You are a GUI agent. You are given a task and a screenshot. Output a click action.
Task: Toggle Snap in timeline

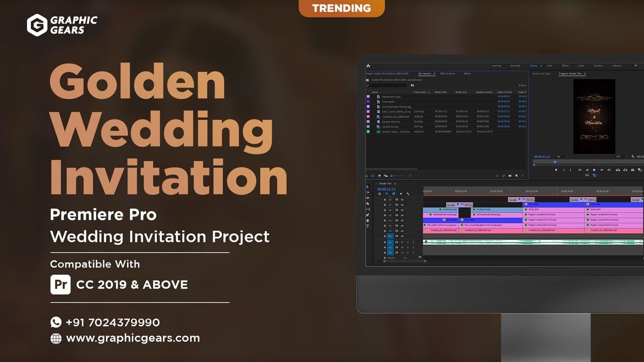(386, 194)
